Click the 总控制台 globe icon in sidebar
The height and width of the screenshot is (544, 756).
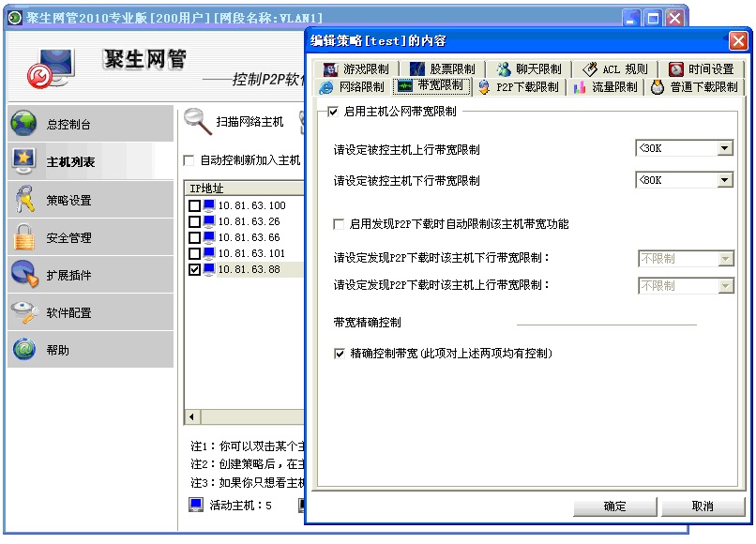24,124
